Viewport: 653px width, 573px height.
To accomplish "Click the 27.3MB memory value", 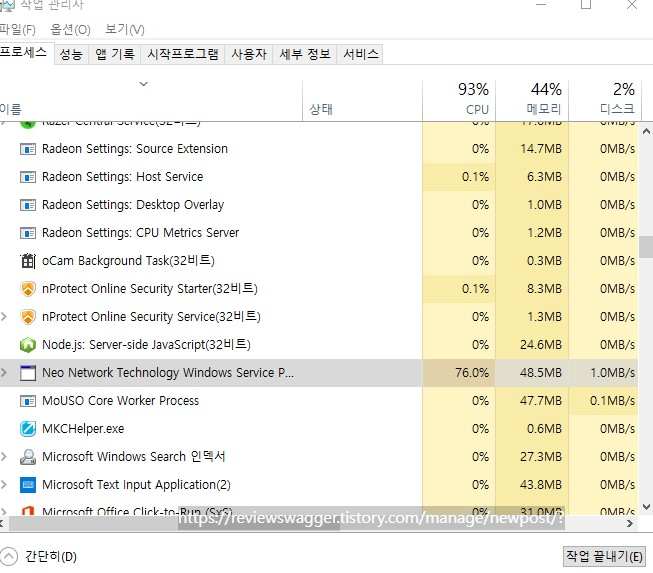I will [541, 457].
